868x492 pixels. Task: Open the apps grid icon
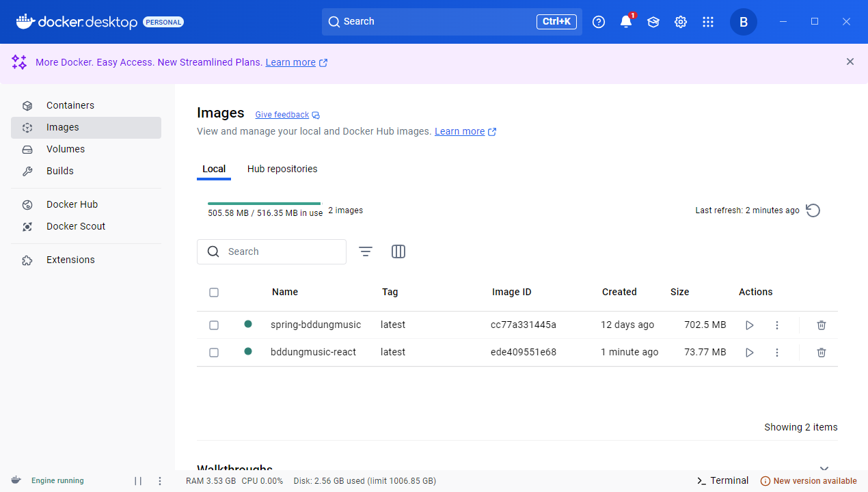(708, 22)
